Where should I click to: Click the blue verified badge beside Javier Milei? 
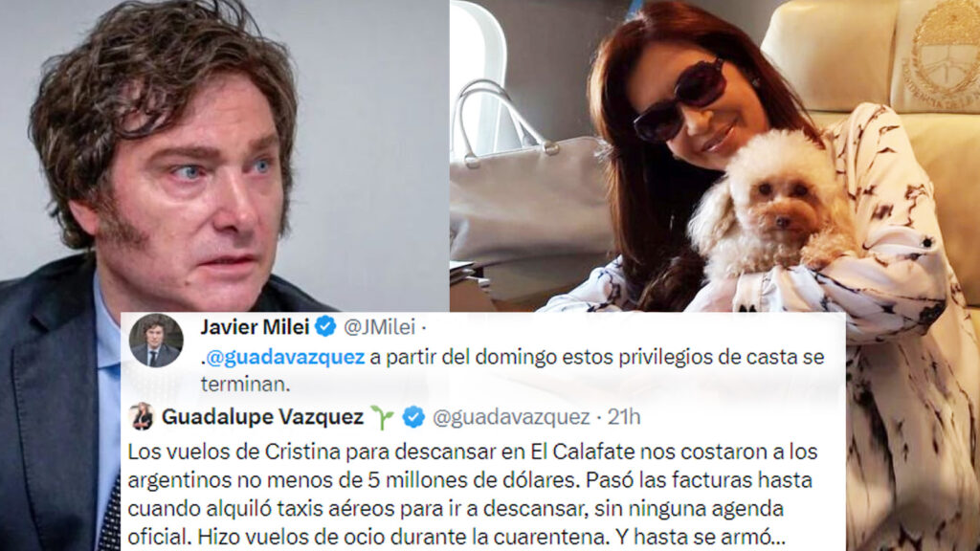tap(325, 326)
